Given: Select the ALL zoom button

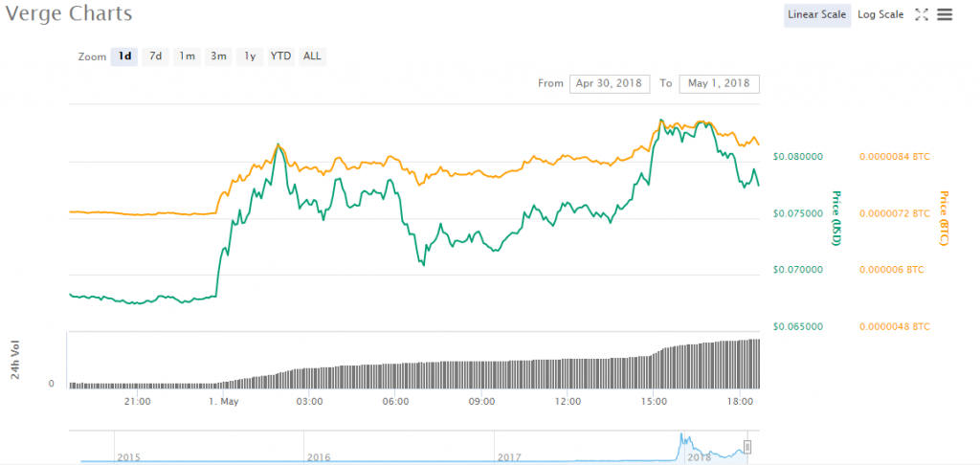Looking at the screenshot, I should coord(312,56).
